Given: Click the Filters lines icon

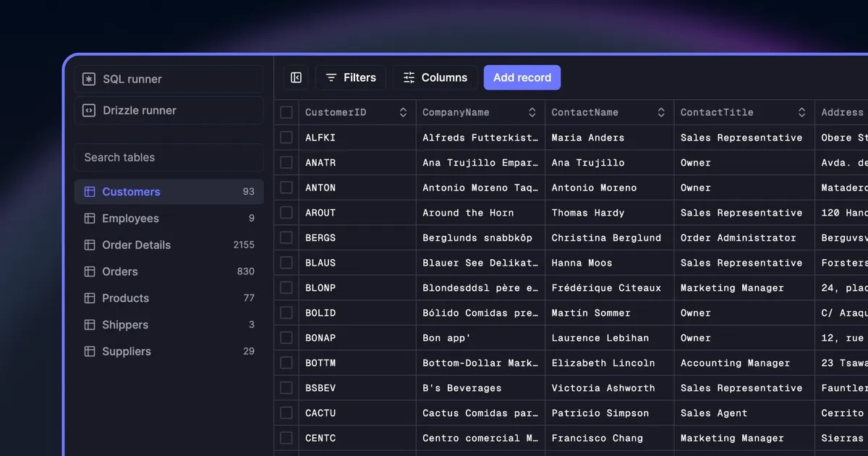Looking at the screenshot, I should [331, 77].
